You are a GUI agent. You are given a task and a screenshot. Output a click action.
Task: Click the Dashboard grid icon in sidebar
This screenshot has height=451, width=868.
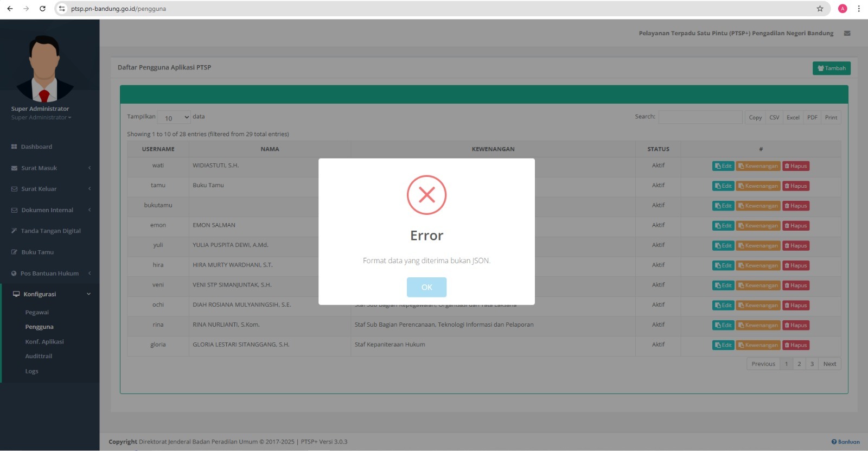point(14,147)
